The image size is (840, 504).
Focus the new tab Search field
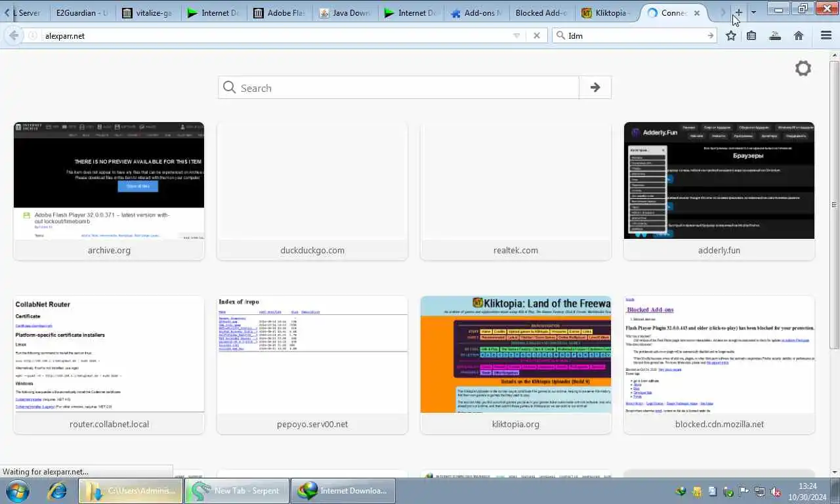pyautogui.click(x=399, y=87)
